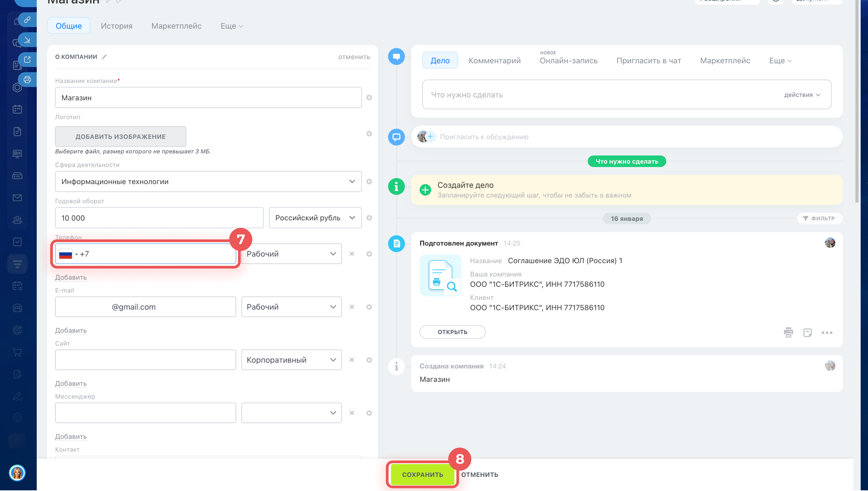
Task: Expand Корпоративный site type dropdown
Action: [291, 360]
